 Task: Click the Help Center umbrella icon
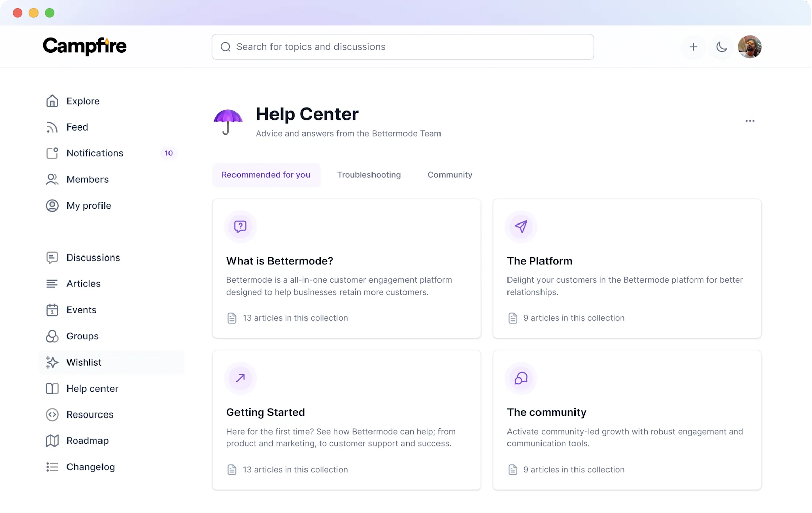228,121
